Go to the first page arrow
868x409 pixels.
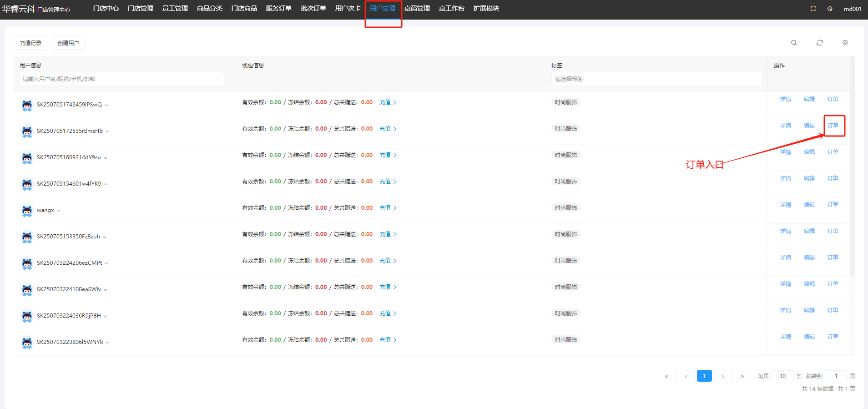click(666, 376)
